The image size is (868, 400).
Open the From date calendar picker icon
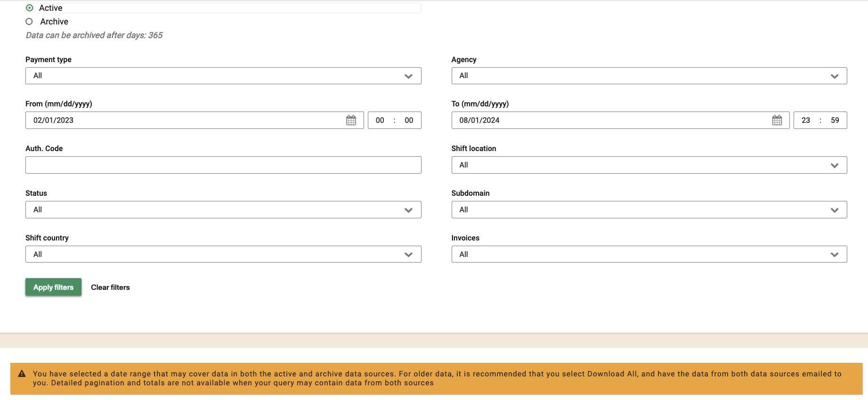pyautogui.click(x=351, y=120)
